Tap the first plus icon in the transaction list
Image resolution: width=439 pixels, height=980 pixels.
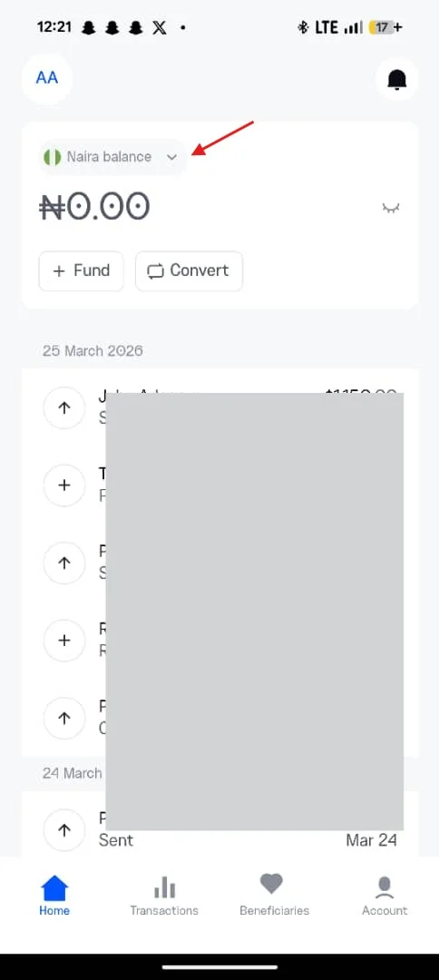coord(63,485)
